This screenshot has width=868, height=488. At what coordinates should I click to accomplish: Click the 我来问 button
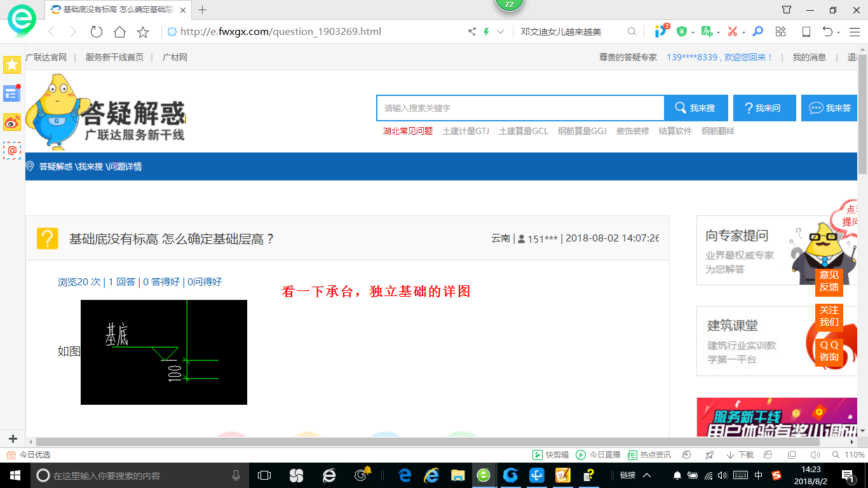click(764, 108)
